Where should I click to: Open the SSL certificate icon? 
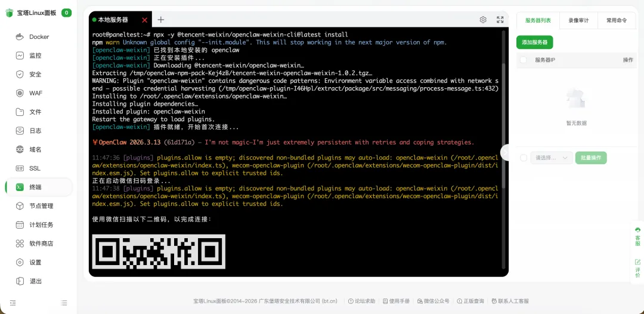pos(20,168)
